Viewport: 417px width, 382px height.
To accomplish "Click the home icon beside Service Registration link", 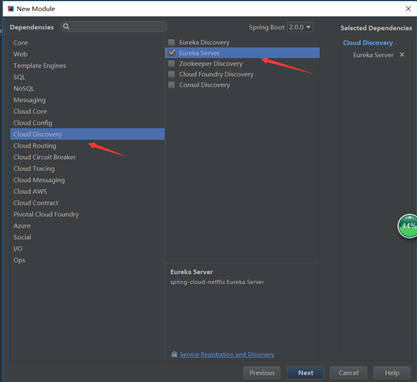I will pyautogui.click(x=174, y=354).
